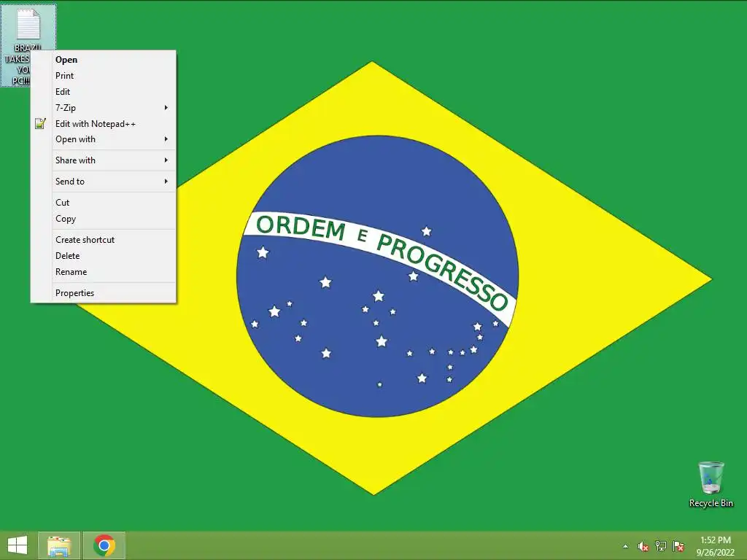
Task: Expand the Open with submenu
Action: point(104,139)
